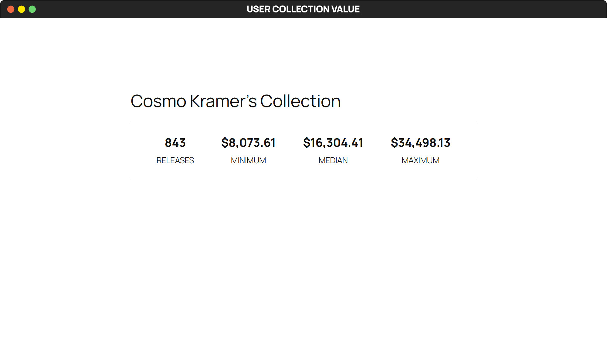Select the MAXIMUM label text
607x364 pixels.
[421, 160]
